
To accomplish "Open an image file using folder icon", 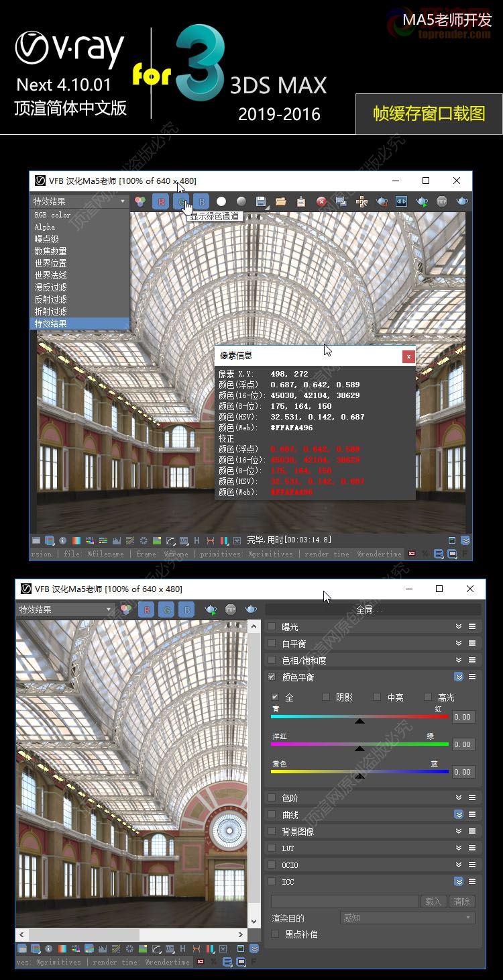I will 281,201.
